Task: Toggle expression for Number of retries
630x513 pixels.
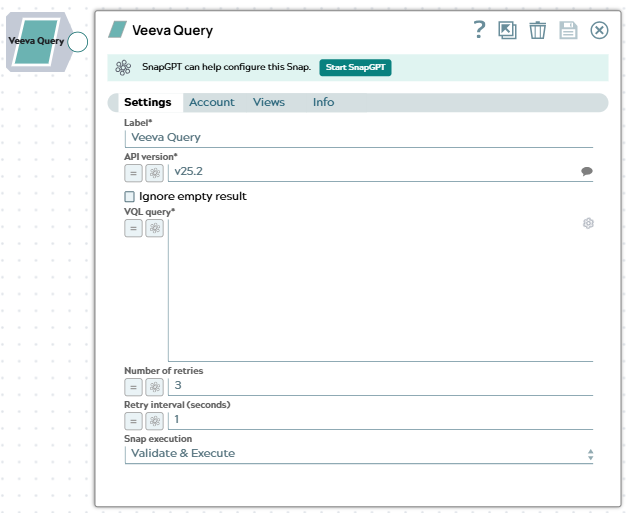Action: 133,387
